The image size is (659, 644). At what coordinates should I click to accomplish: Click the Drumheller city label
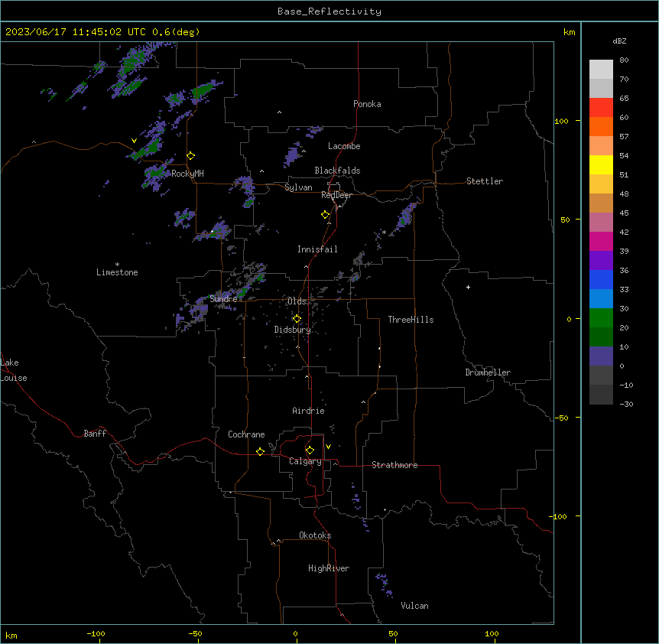pyautogui.click(x=488, y=372)
